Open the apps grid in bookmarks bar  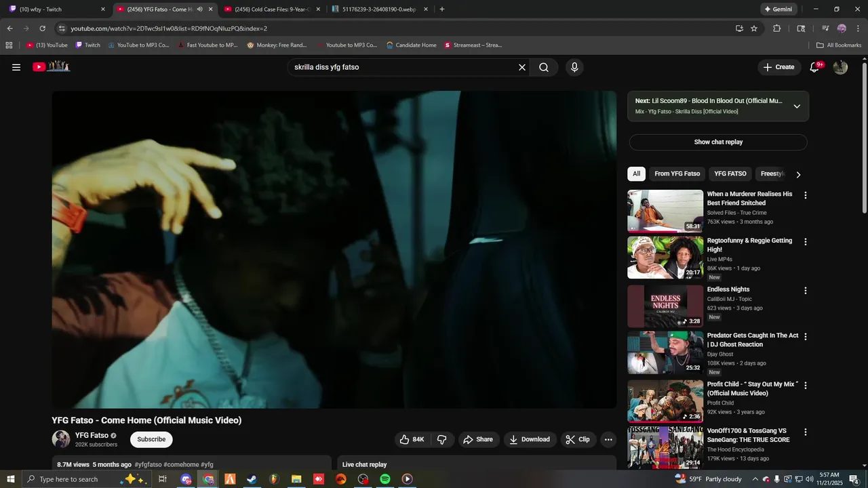coord(9,45)
